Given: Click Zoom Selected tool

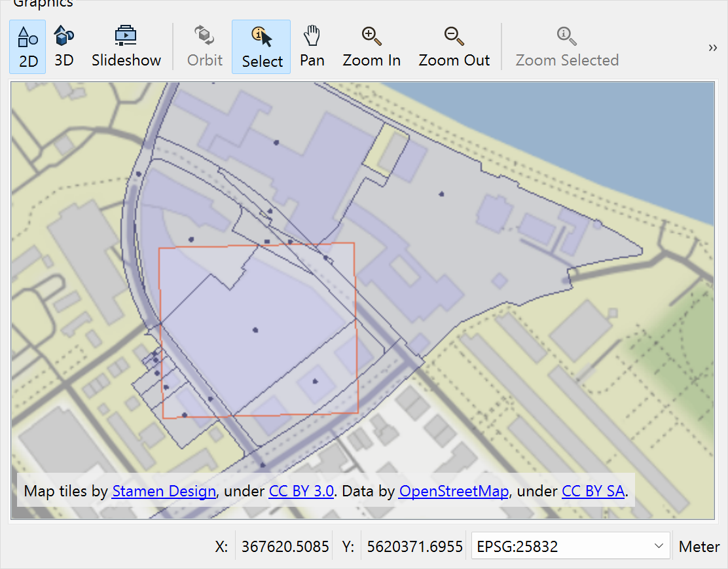Looking at the screenshot, I should [x=566, y=46].
